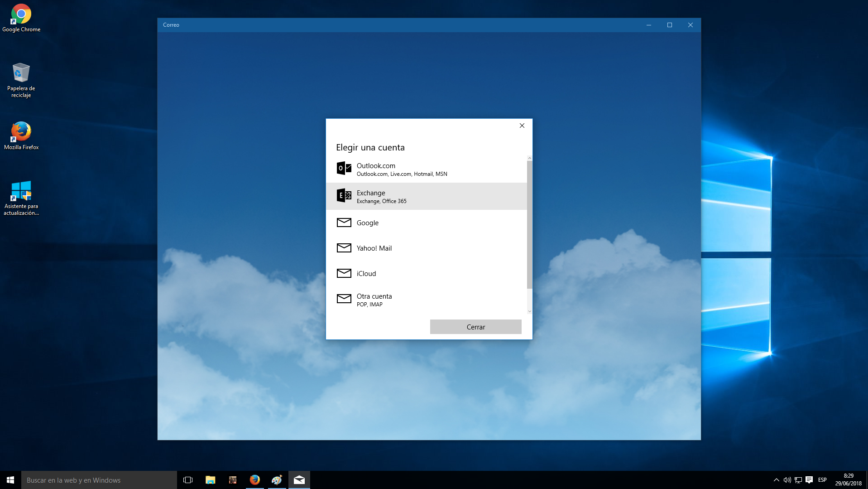The height and width of the screenshot is (489, 868).
Task: Choose the Exchange account icon
Action: point(344,195)
